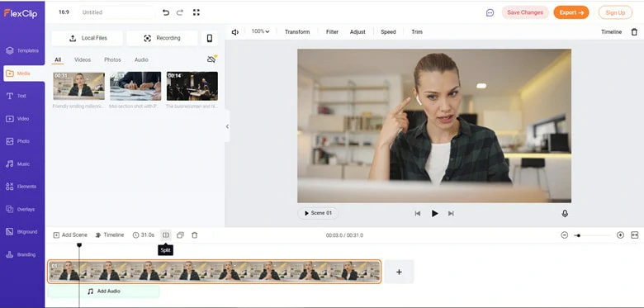Fit timeline to window width

(635, 235)
